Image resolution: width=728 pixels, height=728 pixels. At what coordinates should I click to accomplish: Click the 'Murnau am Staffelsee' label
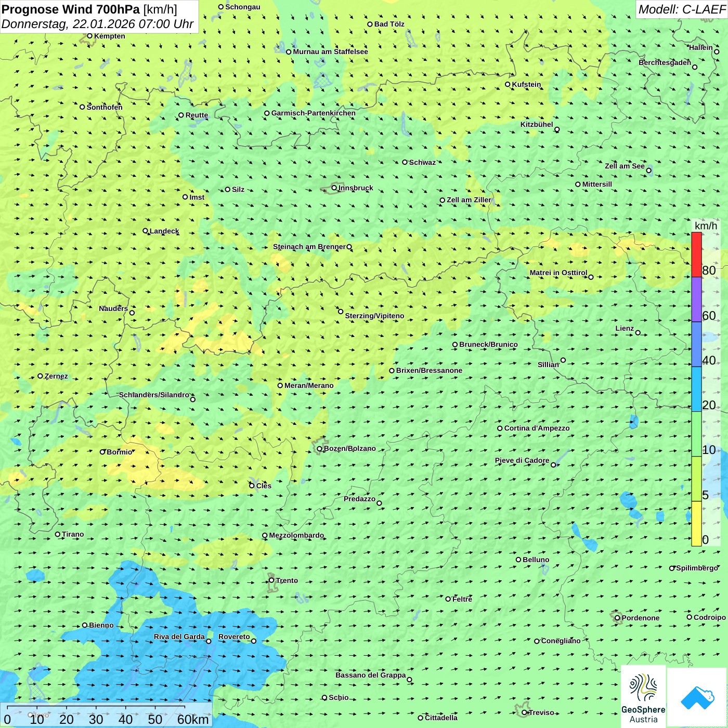pyautogui.click(x=330, y=51)
